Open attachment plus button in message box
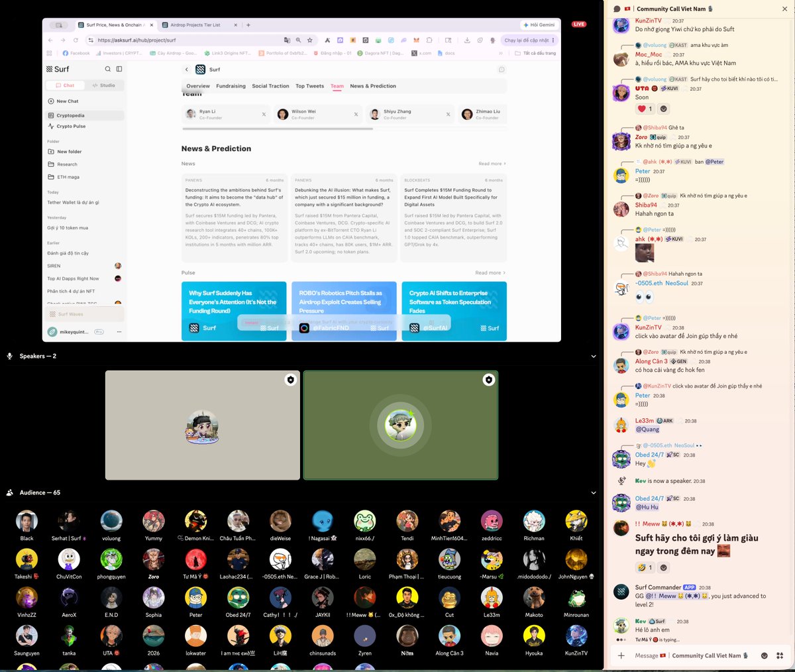 tap(621, 655)
